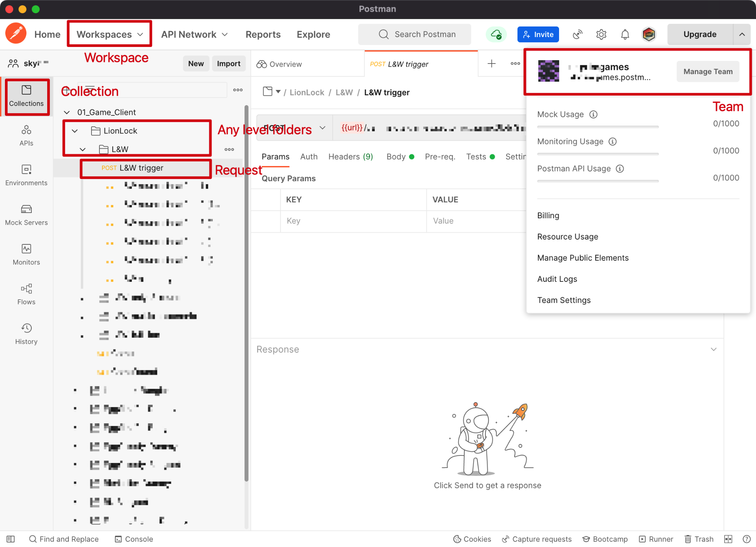Open the help question mark icon
This screenshot has width=756, height=547.
pyautogui.click(x=747, y=539)
